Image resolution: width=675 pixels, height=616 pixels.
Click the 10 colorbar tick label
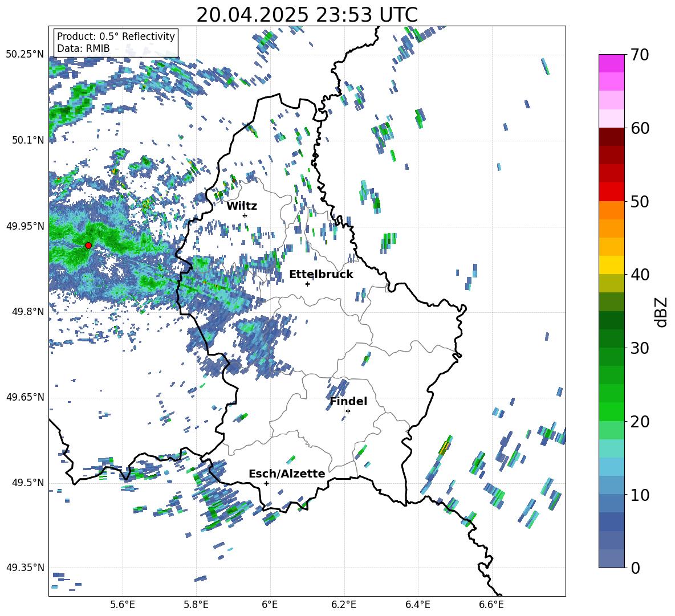coord(640,495)
